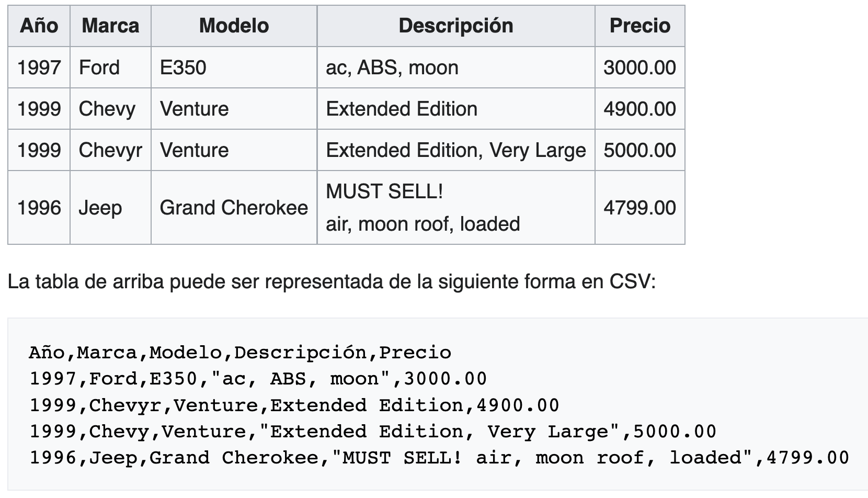
Task: Click the Descripción column header
Action: (x=456, y=26)
